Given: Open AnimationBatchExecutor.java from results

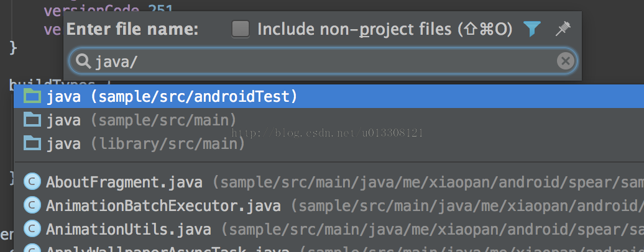Looking at the screenshot, I should 163,205.
